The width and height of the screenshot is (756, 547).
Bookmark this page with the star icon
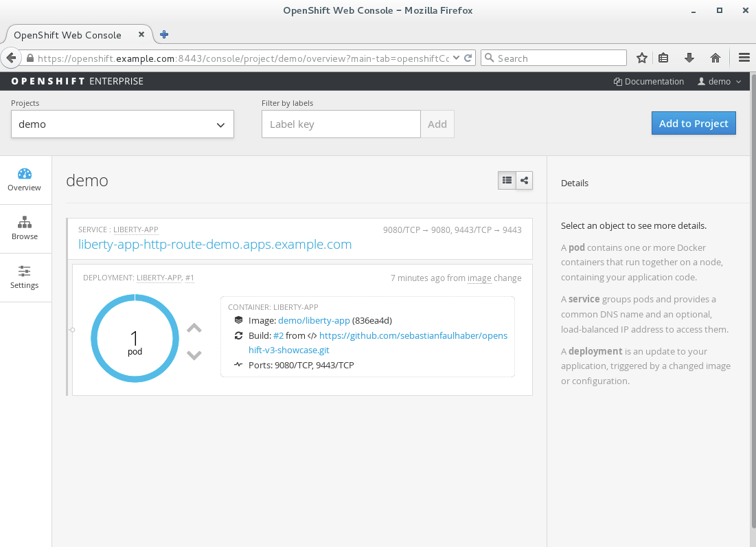[x=642, y=58]
